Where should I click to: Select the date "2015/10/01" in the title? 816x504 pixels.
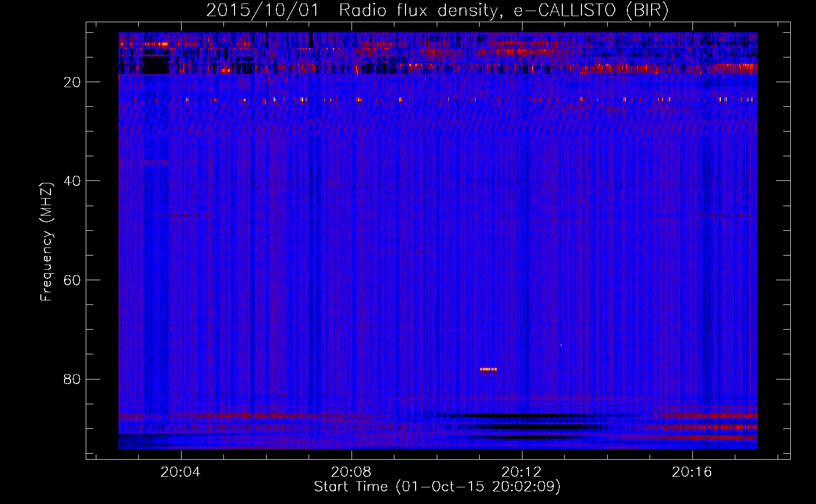(262, 11)
